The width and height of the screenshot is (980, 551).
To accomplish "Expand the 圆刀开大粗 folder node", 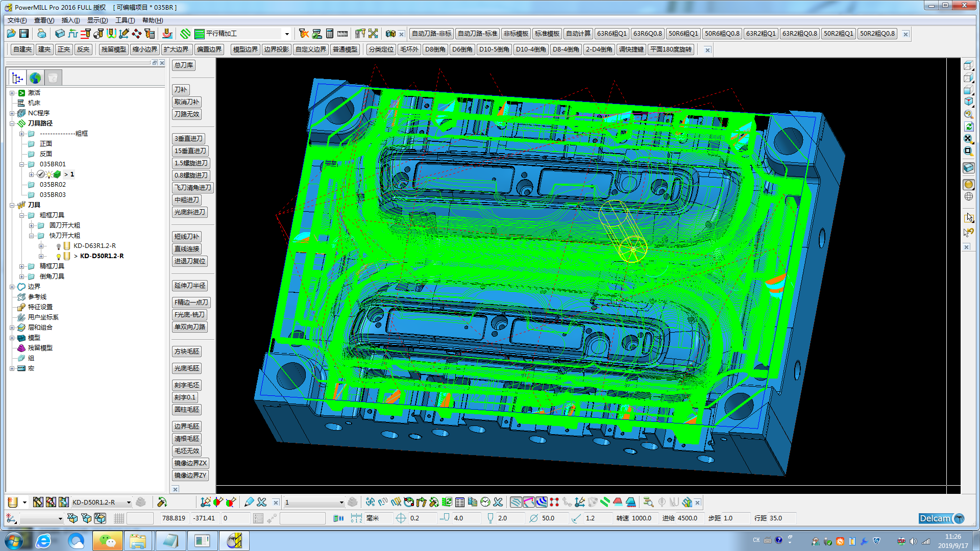I will tap(32, 226).
